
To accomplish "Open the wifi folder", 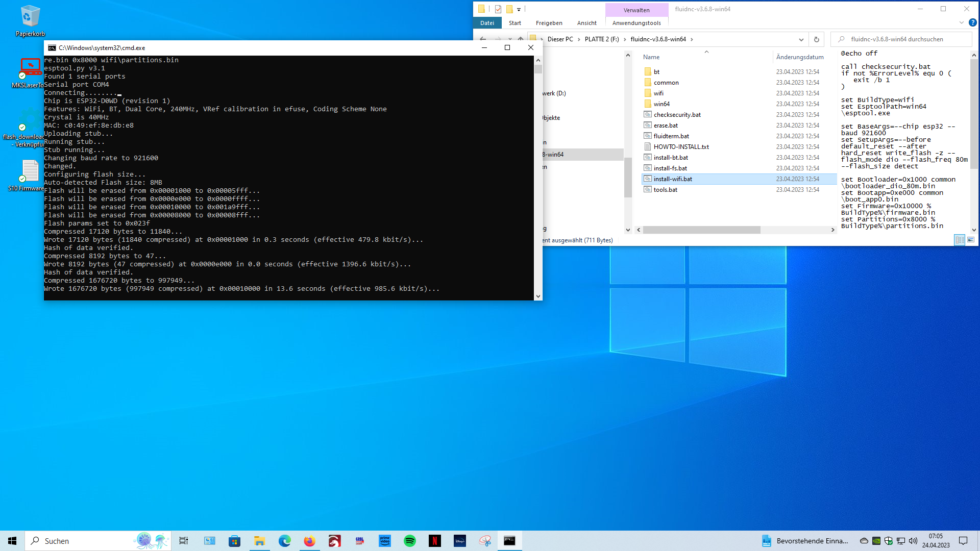I will point(658,93).
